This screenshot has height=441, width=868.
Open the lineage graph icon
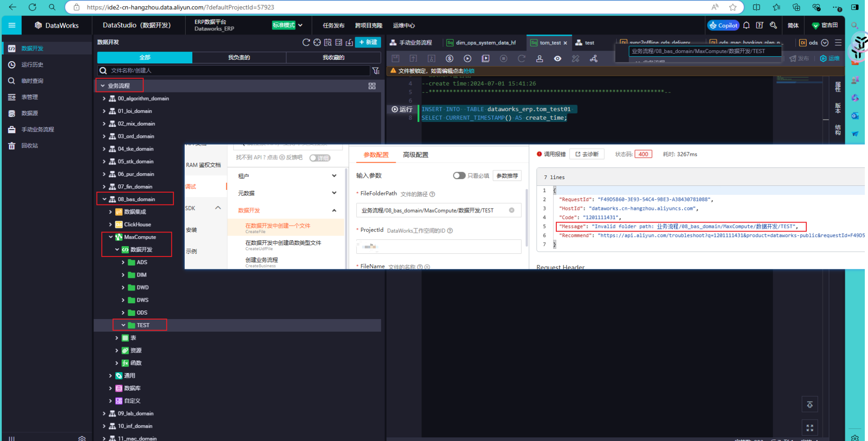point(593,58)
